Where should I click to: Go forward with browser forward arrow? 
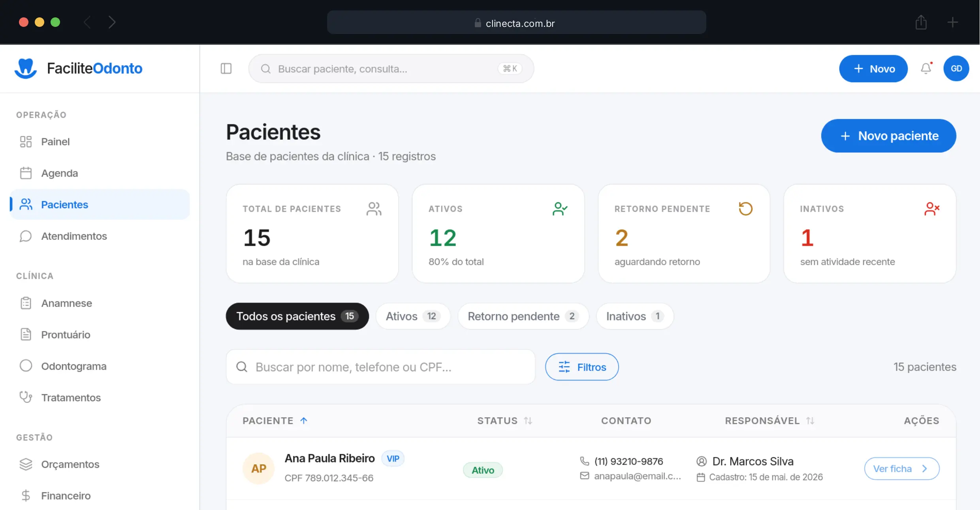tap(112, 22)
